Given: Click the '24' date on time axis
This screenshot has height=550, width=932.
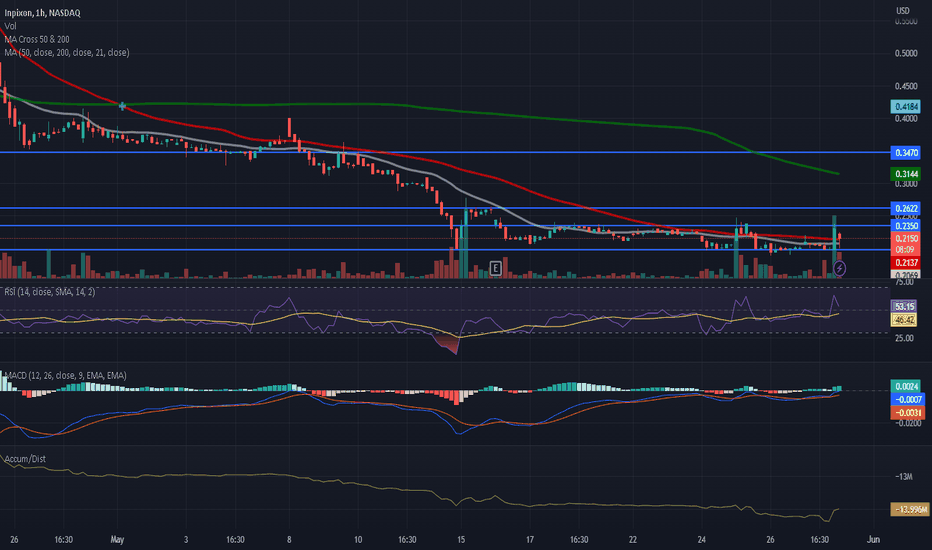Looking at the screenshot, I should (702, 540).
